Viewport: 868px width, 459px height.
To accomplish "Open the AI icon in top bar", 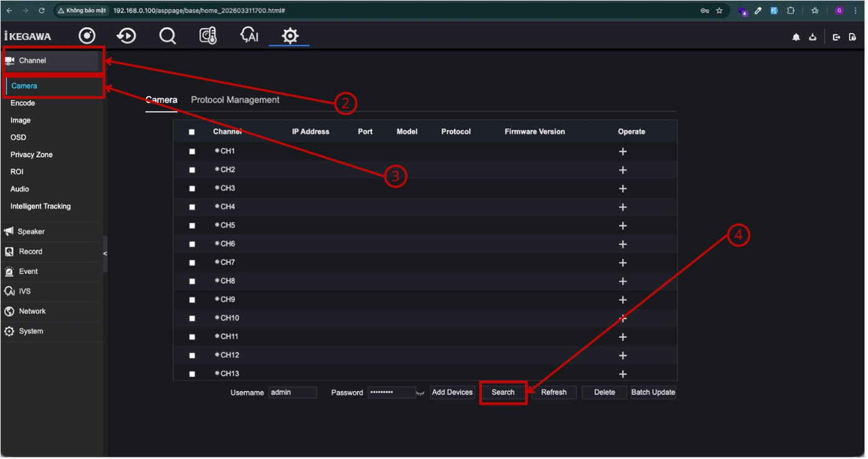I will pos(249,36).
